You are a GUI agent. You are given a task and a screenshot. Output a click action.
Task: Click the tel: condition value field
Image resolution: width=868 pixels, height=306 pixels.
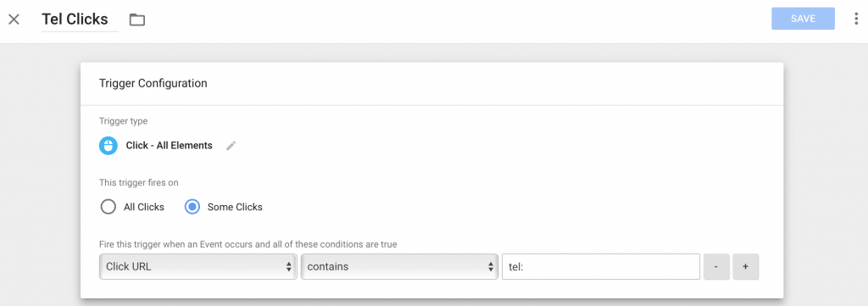[601, 267]
